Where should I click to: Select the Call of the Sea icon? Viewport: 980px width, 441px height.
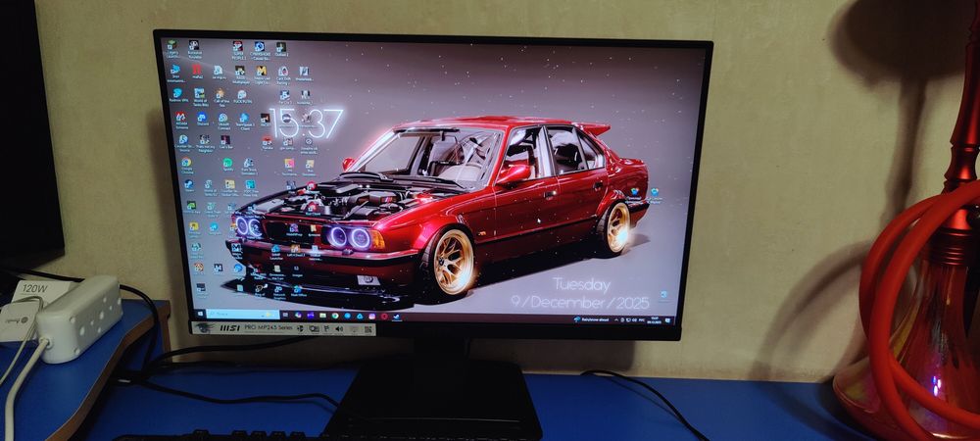[221, 97]
